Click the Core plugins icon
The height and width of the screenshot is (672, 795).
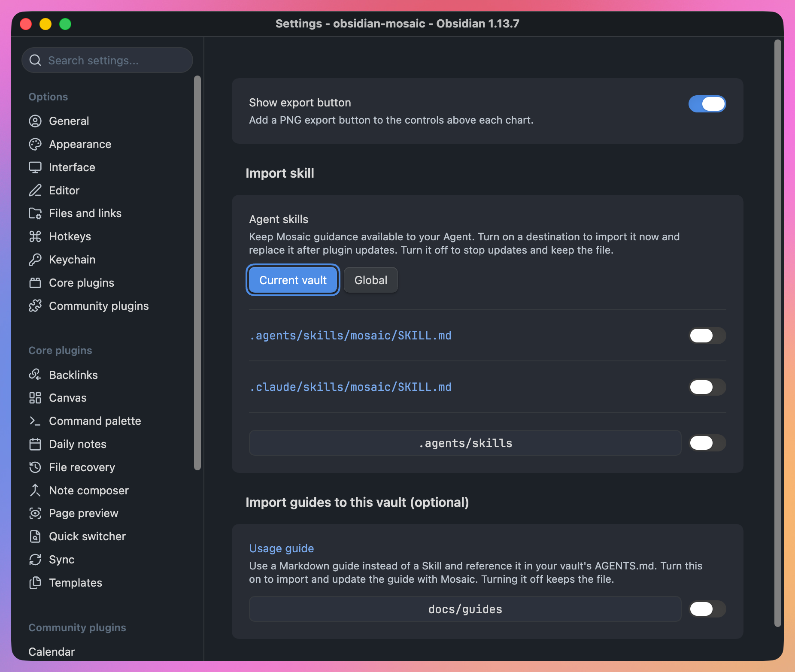point(35,283)
